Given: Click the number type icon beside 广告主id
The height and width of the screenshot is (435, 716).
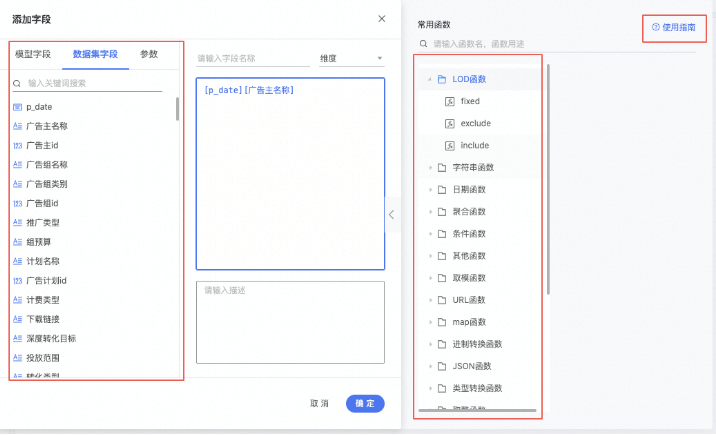Looking at the screenshot, I should 17,146.
